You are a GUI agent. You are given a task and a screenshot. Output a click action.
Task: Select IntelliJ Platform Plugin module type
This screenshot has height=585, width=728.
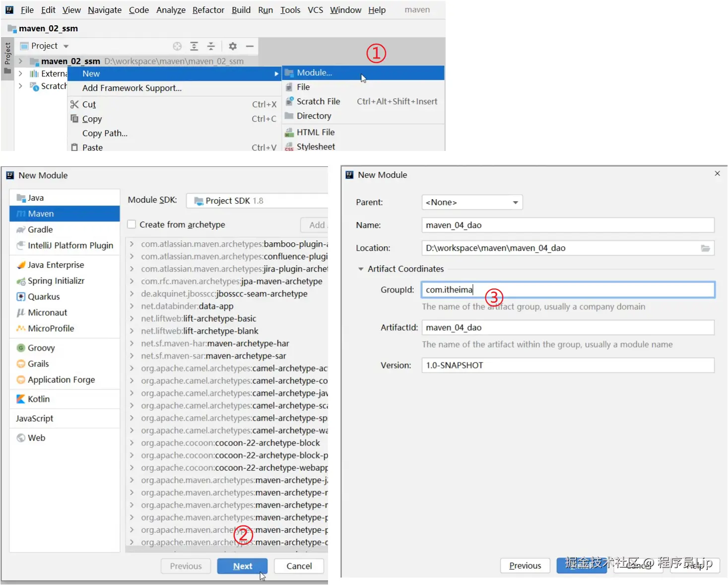(x=65, y=246)
